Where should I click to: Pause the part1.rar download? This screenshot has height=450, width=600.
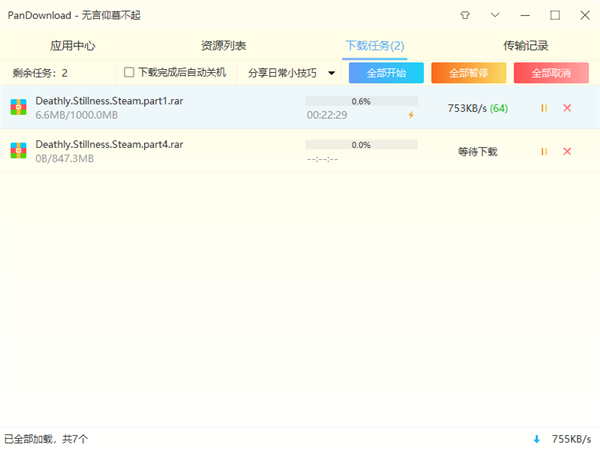(544, 108)
